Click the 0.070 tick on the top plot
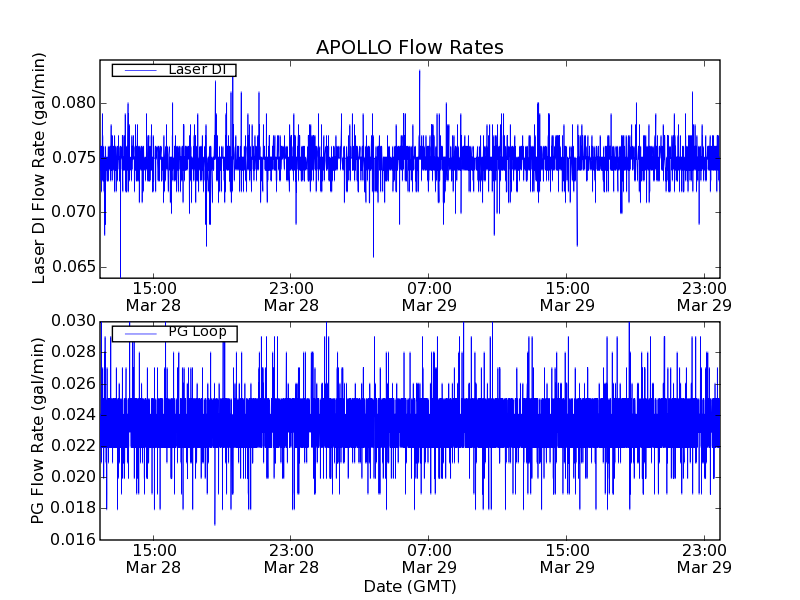This screenshot has height=600, width=800. click(72, 212)
